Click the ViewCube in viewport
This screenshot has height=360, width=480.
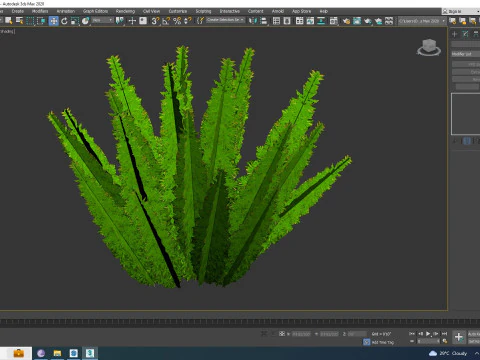click(x=429, y=47)
